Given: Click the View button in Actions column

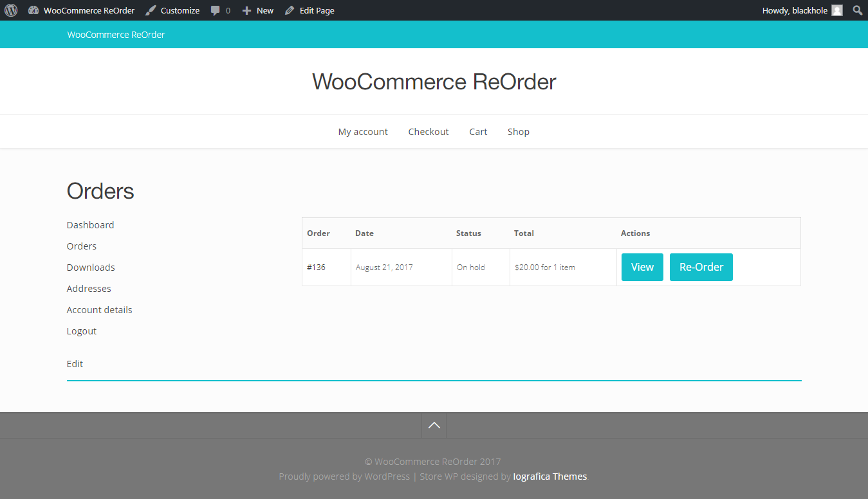Looking at the screenshot, I should coord(642,267).
